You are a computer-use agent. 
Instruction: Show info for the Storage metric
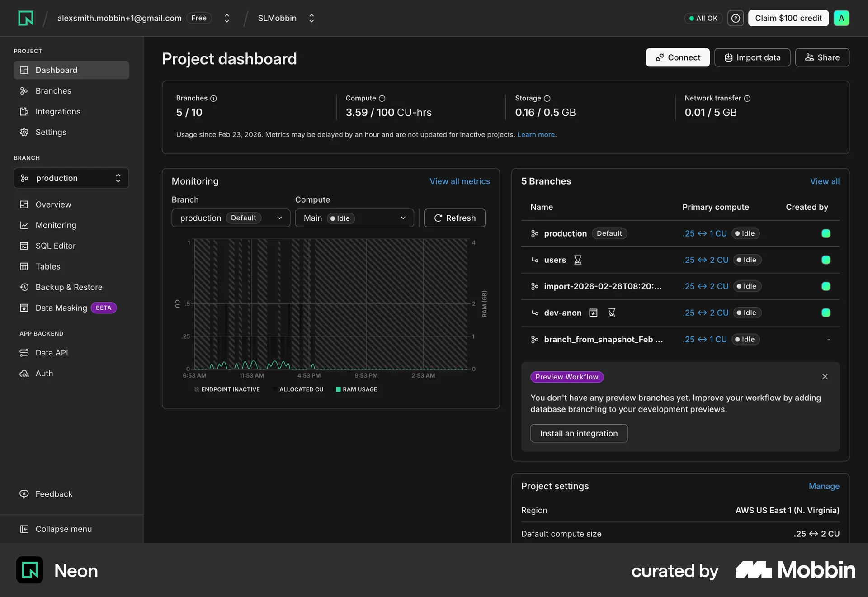pyautogui.click(x=547, y=99)
